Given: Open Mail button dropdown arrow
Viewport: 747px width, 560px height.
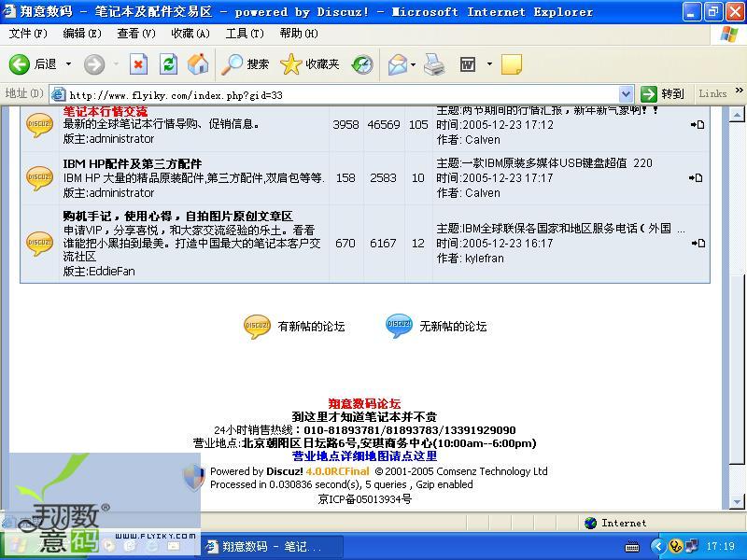Looking at the screenshot, I should click(413, 64).
